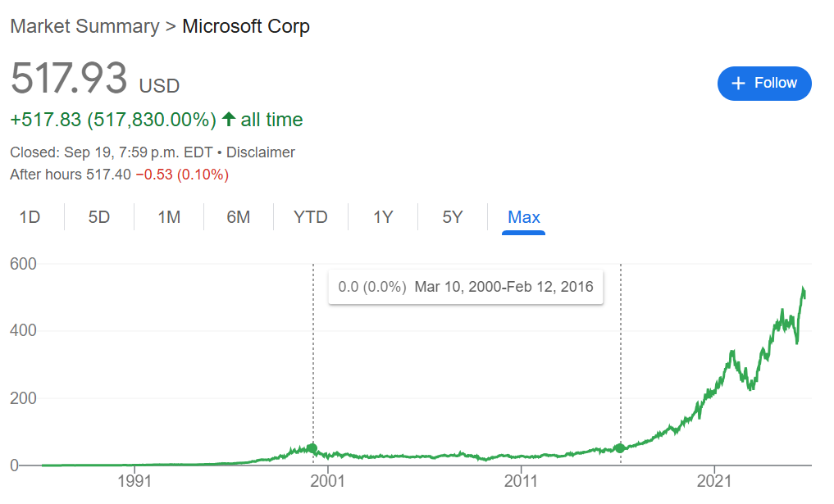Image resolution: width=834 pixels, height=504 pixels.
Task: Go back via Market Summary breadcrumb link
Action: [84, 25]
